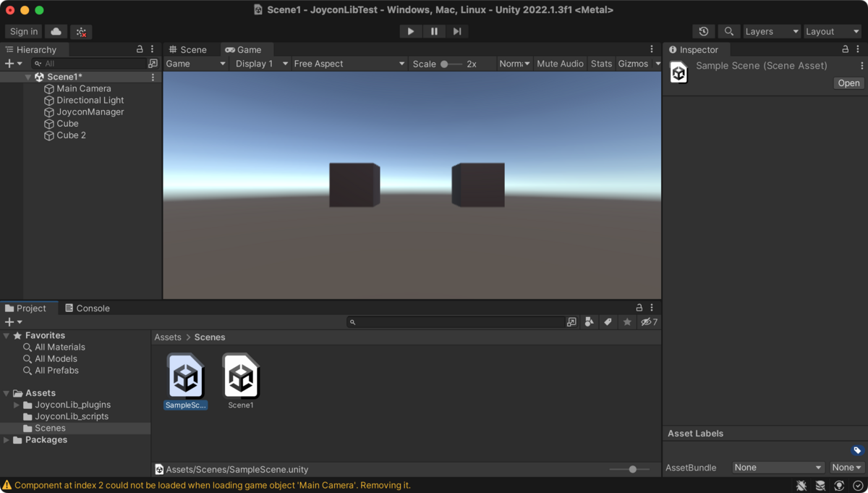This screenshot has height=493, width=868.
Task: Switch to the Scene tab
Action: point(188,49)
